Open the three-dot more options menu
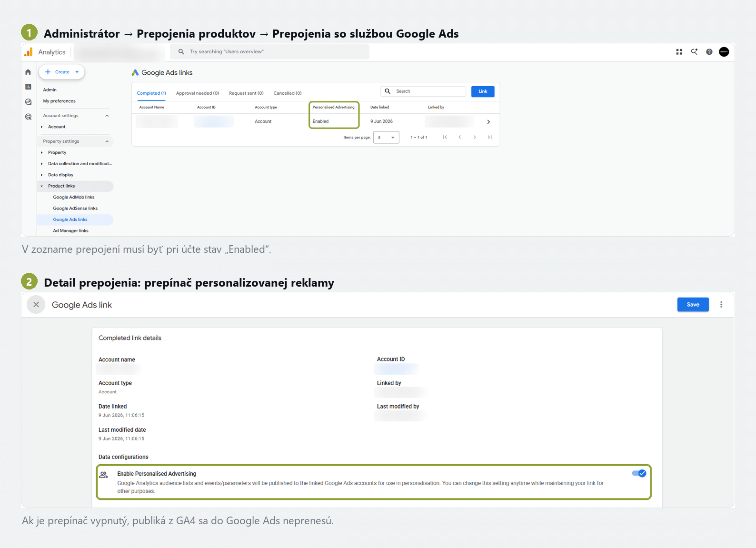 pos(721,305)
